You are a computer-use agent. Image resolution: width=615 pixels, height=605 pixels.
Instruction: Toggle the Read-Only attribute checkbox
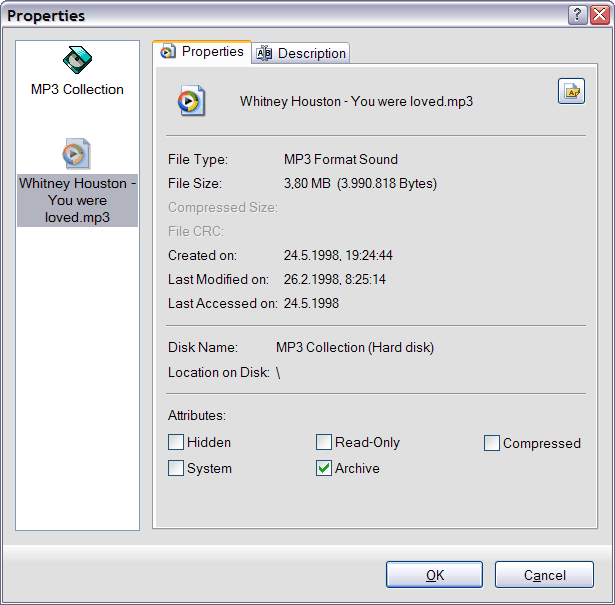click(324, 442)
